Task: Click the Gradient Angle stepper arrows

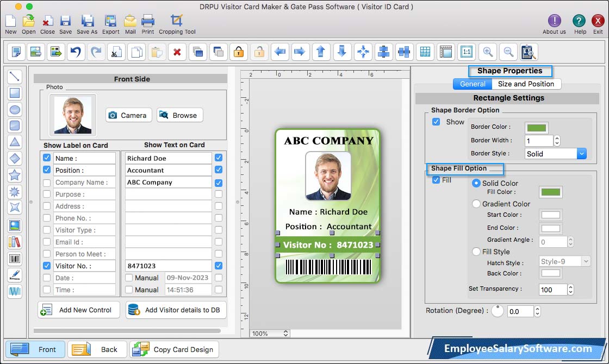Action: (x=570, y=242)
